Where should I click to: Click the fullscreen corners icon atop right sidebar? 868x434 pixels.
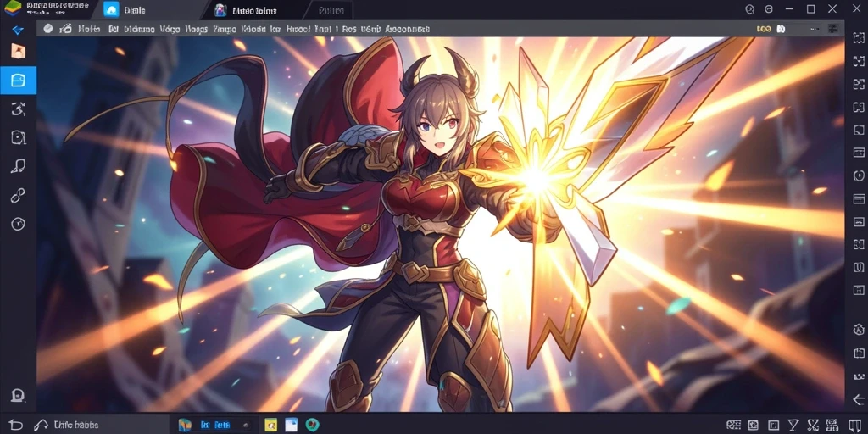[859, 37]
